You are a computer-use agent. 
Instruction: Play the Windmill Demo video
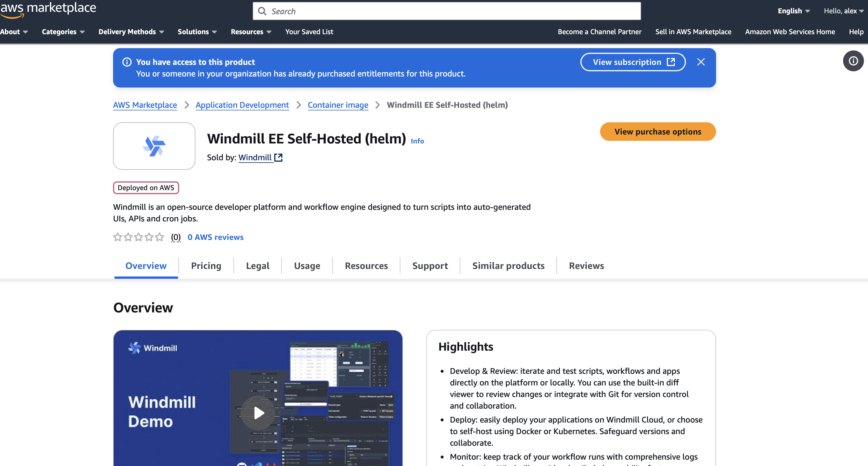[258, 412]
